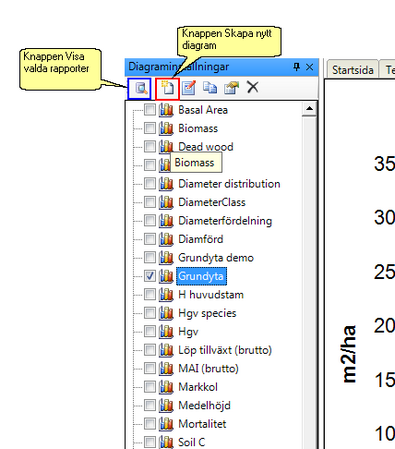Click the pin icon of Diagraminställningar panel
This screenshot has width=395, height=449.
click(296, 67)
